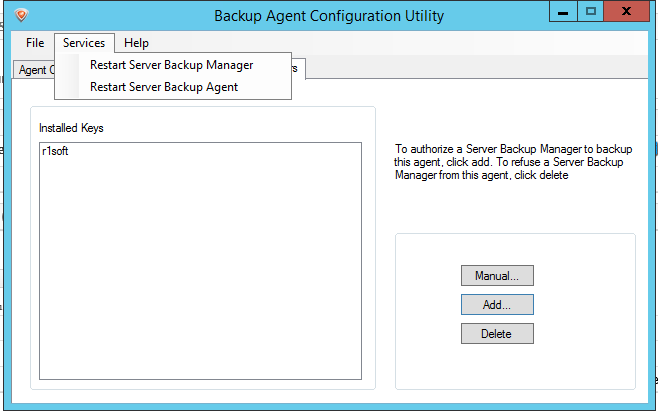The image size is (658, 413).
Task: Click empty area of Installed Keys list
Action: 200,280
